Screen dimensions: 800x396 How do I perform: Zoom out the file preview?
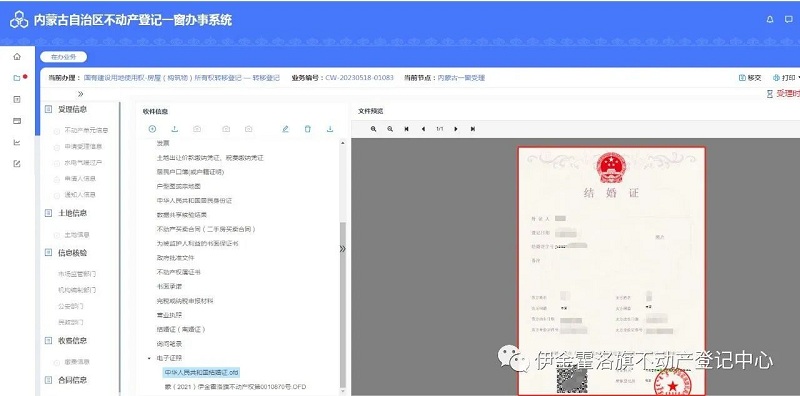390,129
